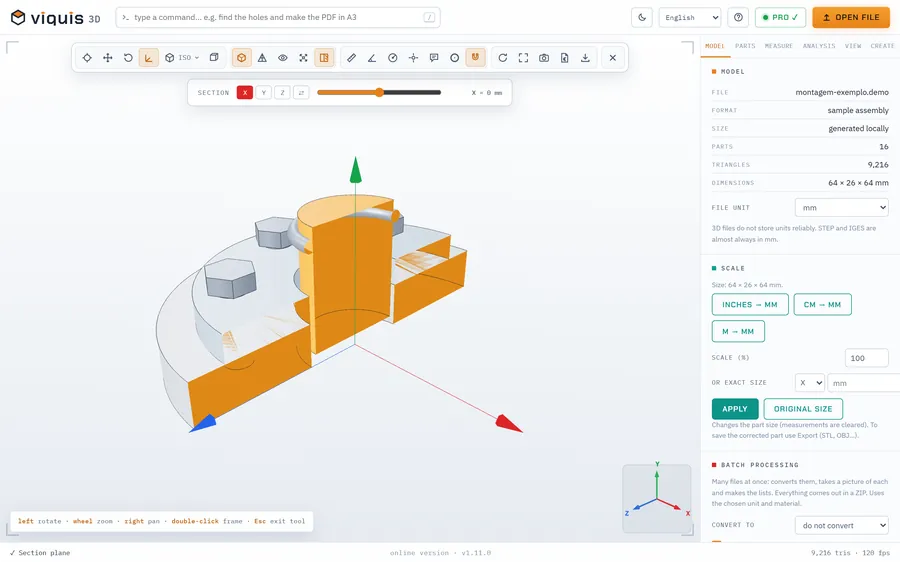Image resolution: width=900 pixels, height=562 pixels.
Task: Click the X = 0 mm section readout
Action: point(487,92)
